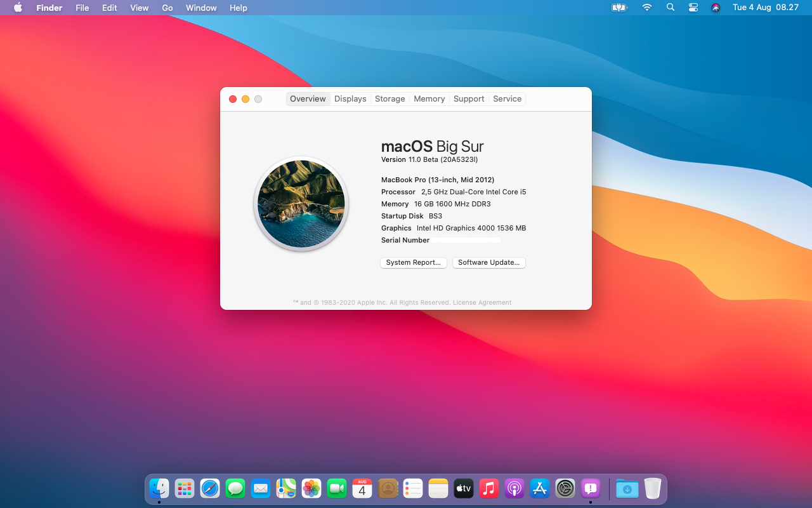
Task: Open Music app in Dock
Action: pyautogui.click(x=489, y=488)
